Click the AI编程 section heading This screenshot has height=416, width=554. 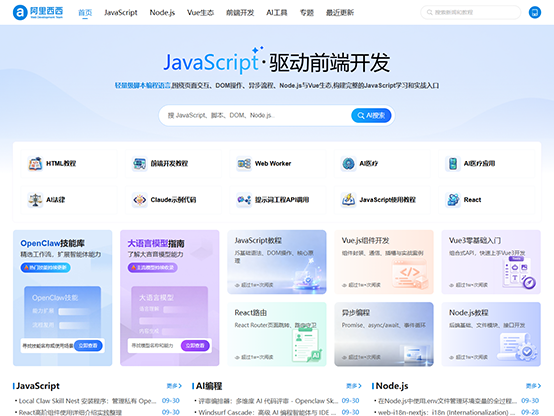point(209,386)
